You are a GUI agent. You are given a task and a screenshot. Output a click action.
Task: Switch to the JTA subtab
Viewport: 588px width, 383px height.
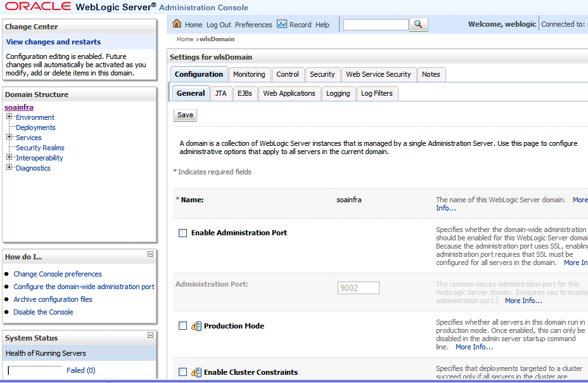coord(221,93)
